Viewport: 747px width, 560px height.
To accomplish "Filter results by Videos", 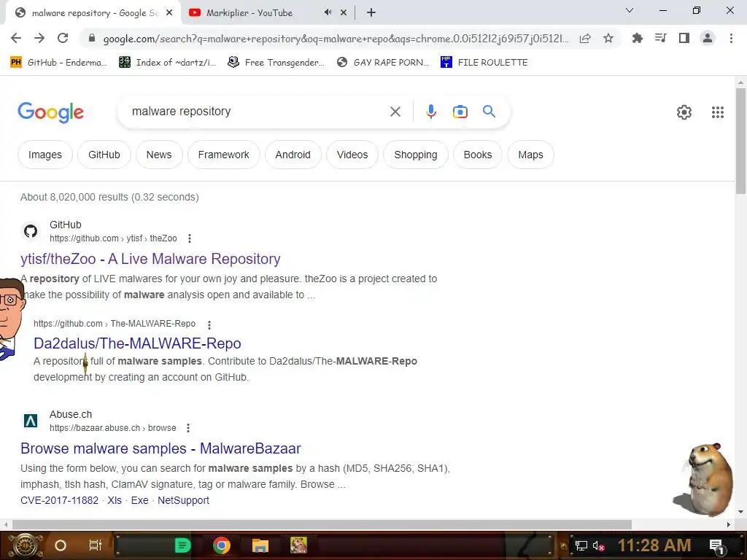I will tap(352, 155).
